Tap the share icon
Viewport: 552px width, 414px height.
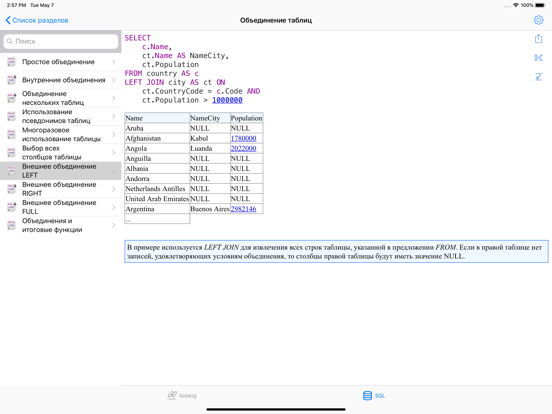click(x=538, y=38)
